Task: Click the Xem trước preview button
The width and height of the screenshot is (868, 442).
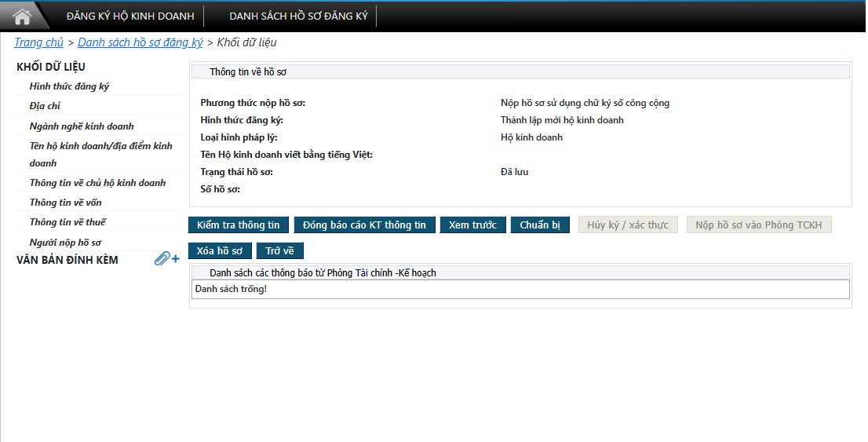Action: point(472,225)
